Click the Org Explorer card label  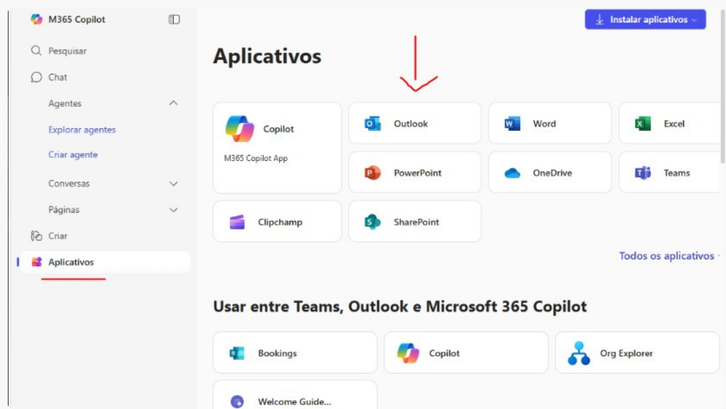(626, 353)
